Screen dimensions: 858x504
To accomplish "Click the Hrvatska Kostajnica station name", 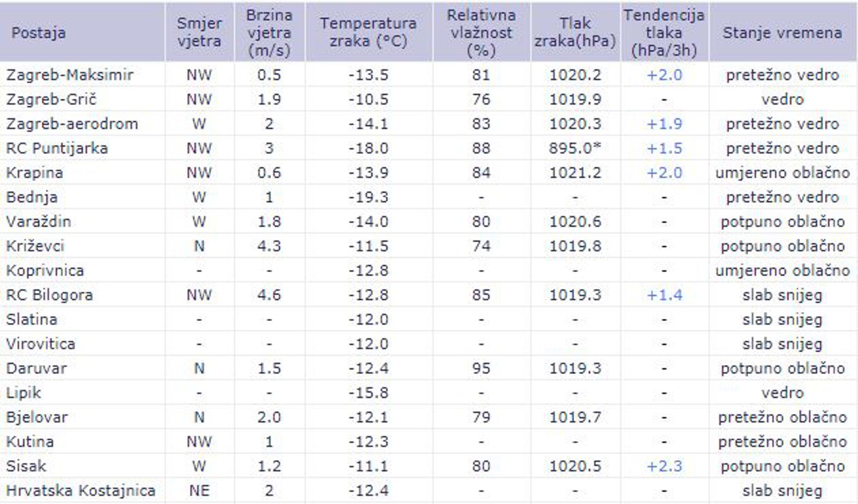I will 80,490.
